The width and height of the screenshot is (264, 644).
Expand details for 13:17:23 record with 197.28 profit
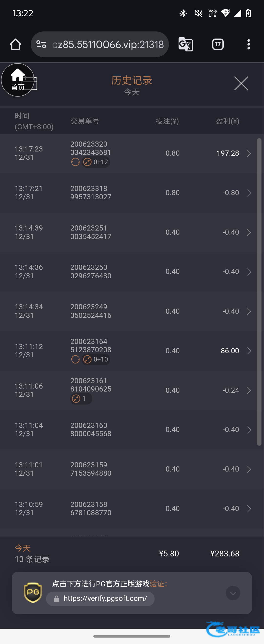(x=249, y=153)
